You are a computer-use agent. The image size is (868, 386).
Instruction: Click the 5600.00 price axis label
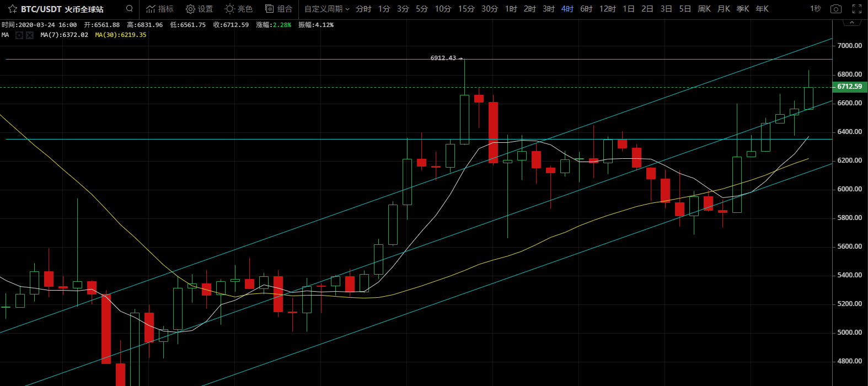[x=850, y=246]
